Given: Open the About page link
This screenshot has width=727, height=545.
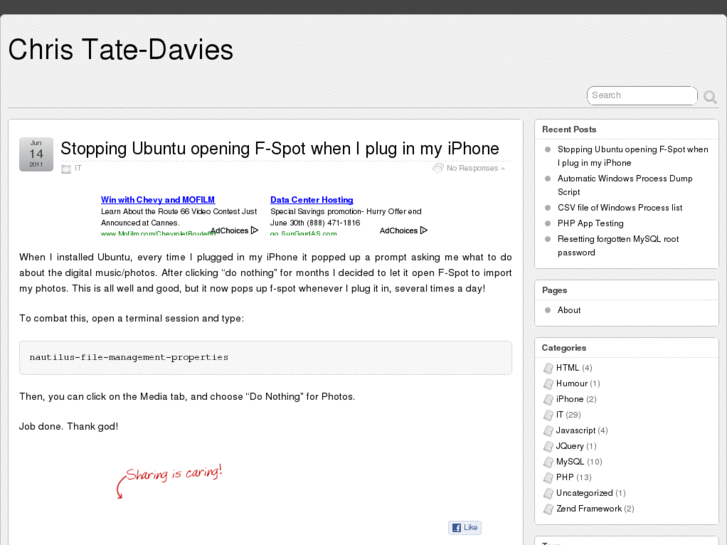Looking at the screenshot, I should [x=569, y=310].
